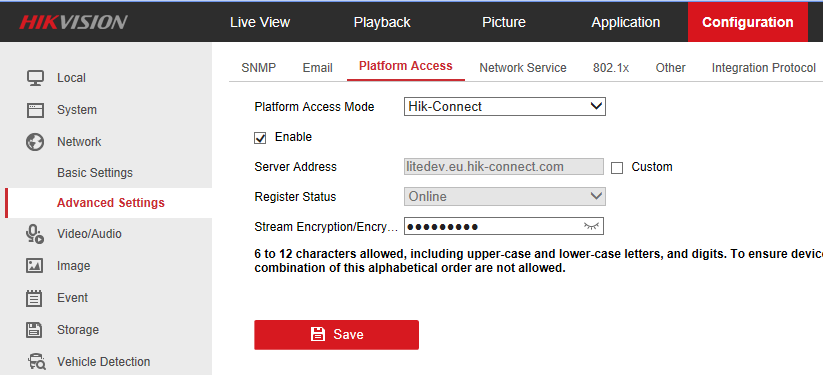Open Local settings label

(71, 78)
